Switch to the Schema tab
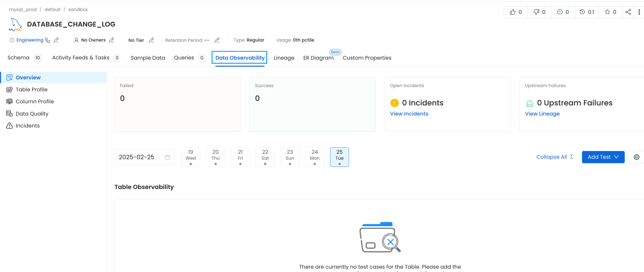The width and height of the screenshot is (644, 272). click(18, 58)
